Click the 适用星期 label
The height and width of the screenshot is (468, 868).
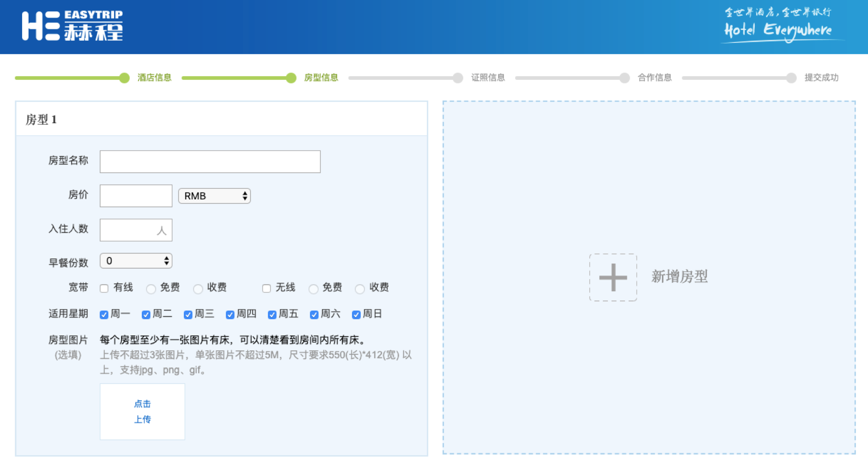pyautogui.click(x=68, y=314)
